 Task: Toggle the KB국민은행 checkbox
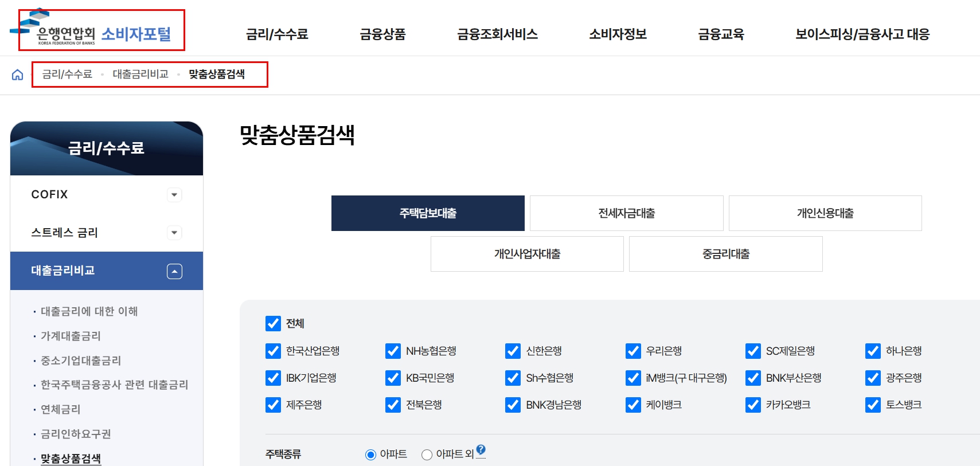(x=393, y=378)
